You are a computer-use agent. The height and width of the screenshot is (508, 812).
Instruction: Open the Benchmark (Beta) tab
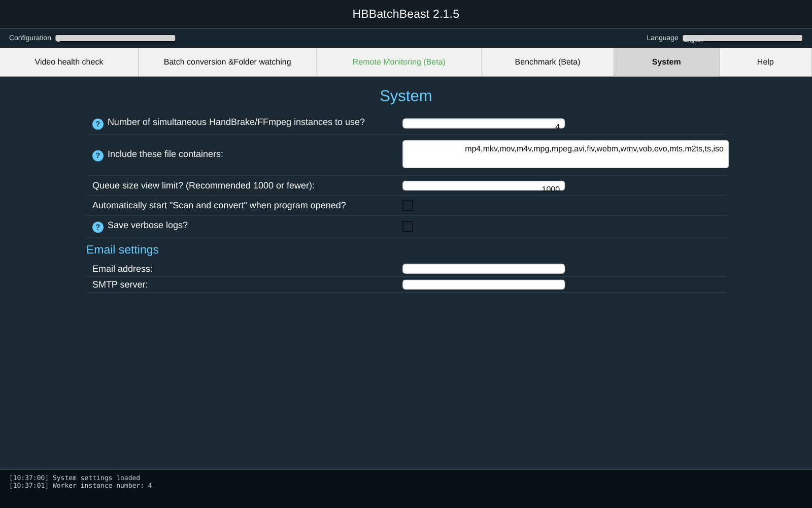548,62
